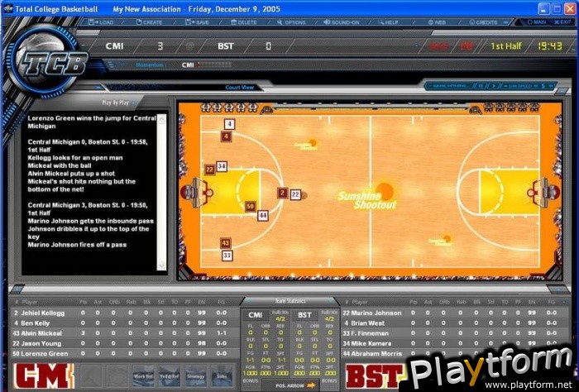This screenshot has width=579, height=392.
Task: Select white player marker 22 with the ball
Action: pyautogui.click(x=295, y=194)
